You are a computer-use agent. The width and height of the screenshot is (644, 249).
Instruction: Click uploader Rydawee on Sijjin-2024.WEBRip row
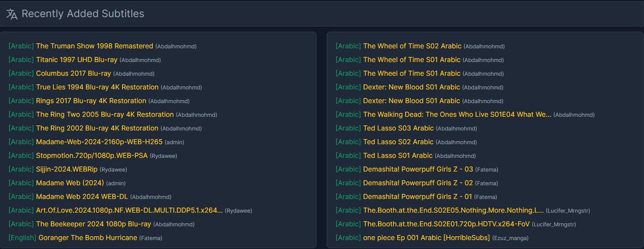113,170
